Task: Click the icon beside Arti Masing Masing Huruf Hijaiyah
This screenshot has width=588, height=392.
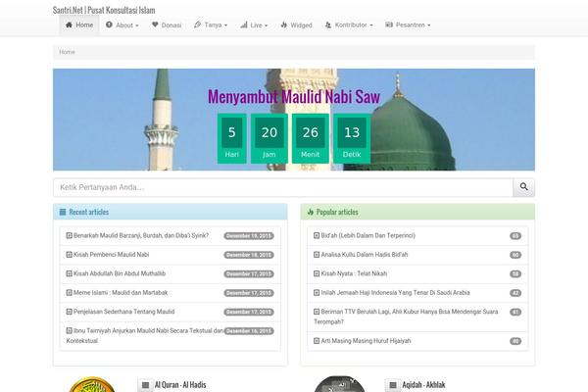Action: pos(317,341)
